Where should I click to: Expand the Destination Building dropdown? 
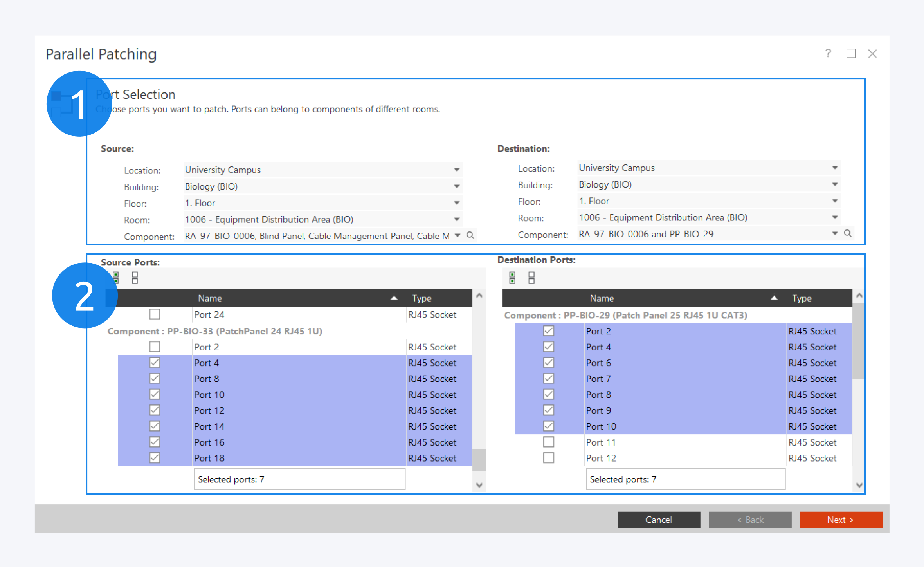point(834,184)
